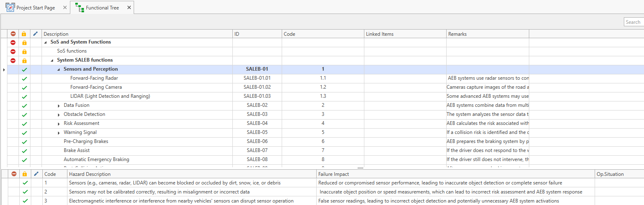Select the Automatic Emergency Braking row
Screen dimensions: 644x205
(96, 159)
